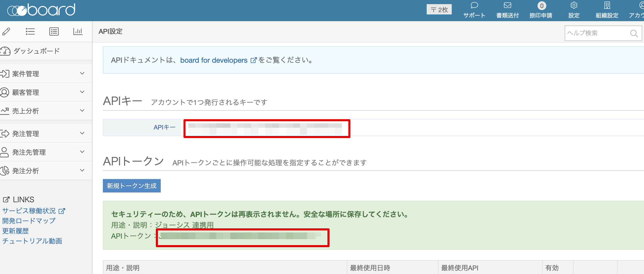The image size is (644, 274).
Task: Click 新規トークン生成 button
Action: (132, 186)
